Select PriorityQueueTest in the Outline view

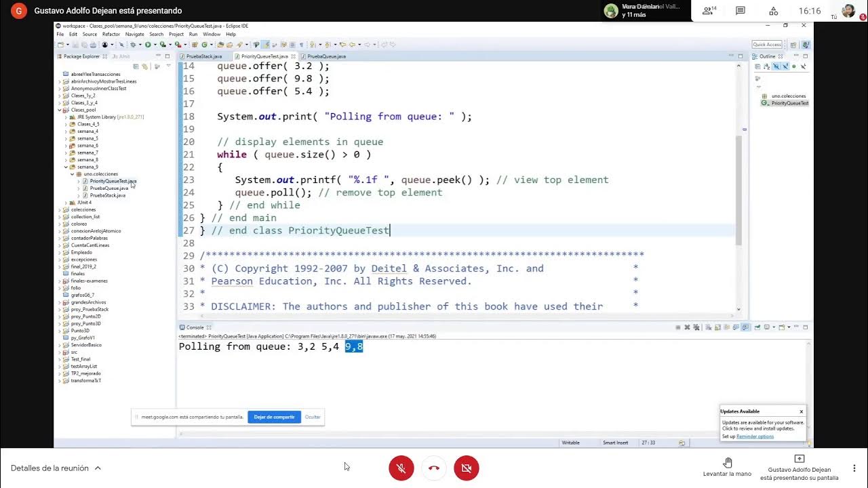point(789,103)
